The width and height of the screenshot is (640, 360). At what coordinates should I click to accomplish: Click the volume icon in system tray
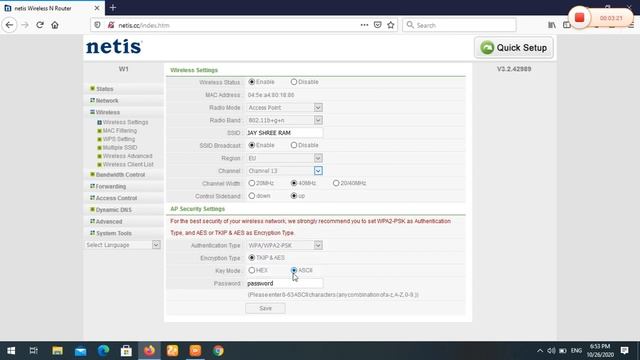pos(551,351)
